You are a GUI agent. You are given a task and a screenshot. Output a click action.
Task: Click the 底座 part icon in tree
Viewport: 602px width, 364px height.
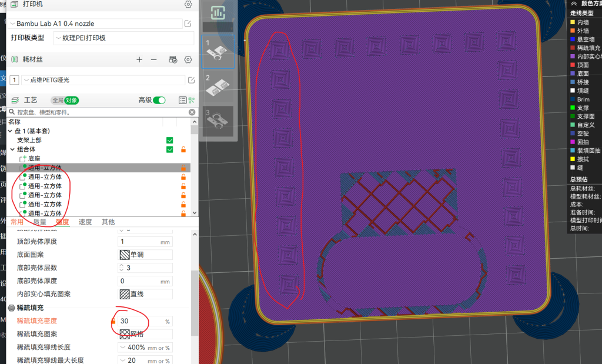[x=23, y=159]
